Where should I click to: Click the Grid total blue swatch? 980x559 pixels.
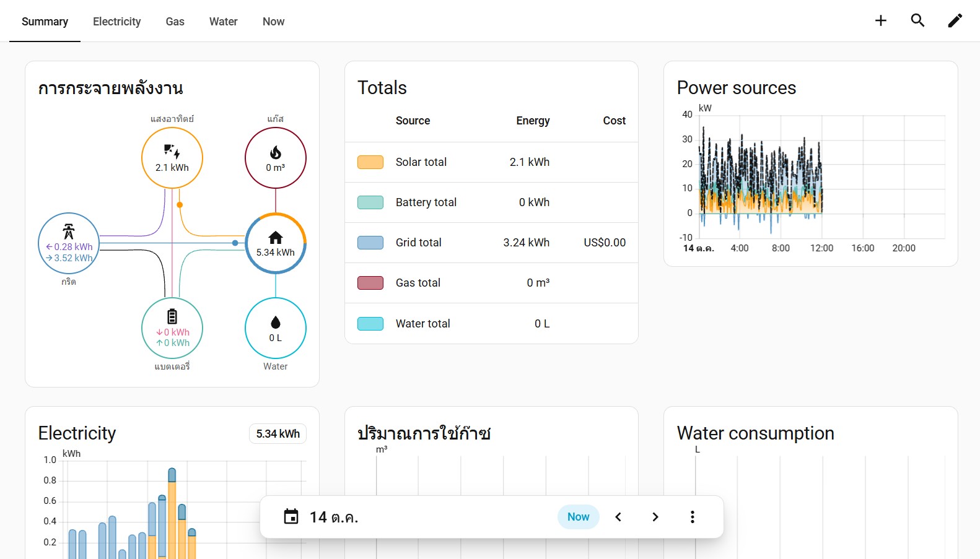pyautogui.click(x=370, y=243)
